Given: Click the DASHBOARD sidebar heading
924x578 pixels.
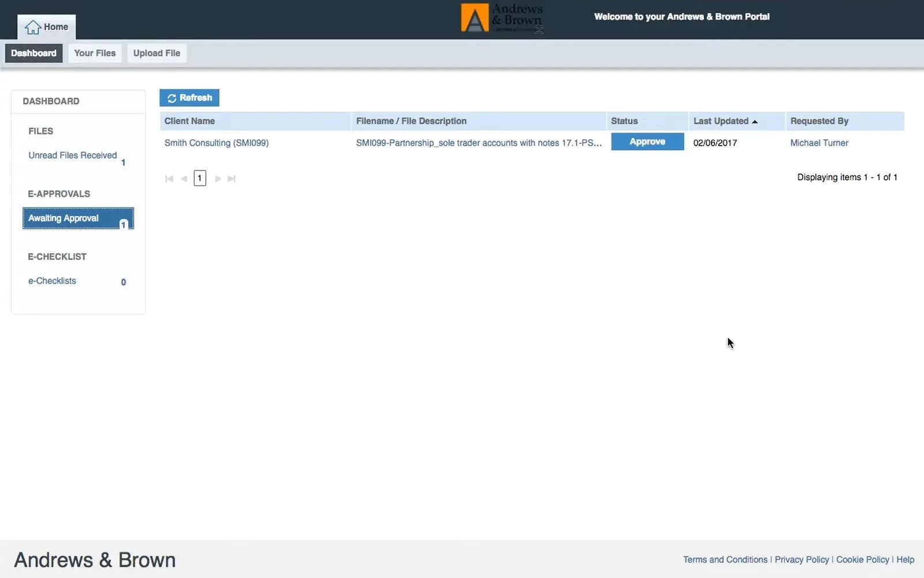Looking at the screenshot, I should coord(51,101).
